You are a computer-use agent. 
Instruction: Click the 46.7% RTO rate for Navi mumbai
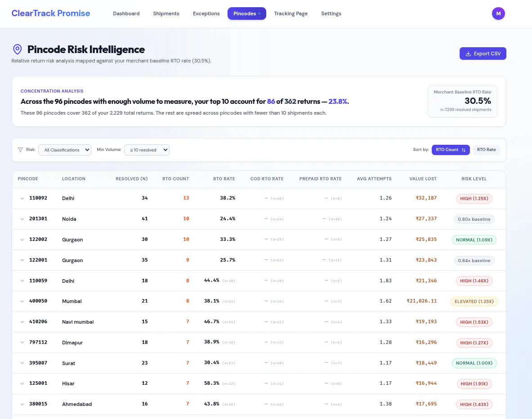[212, 321]
